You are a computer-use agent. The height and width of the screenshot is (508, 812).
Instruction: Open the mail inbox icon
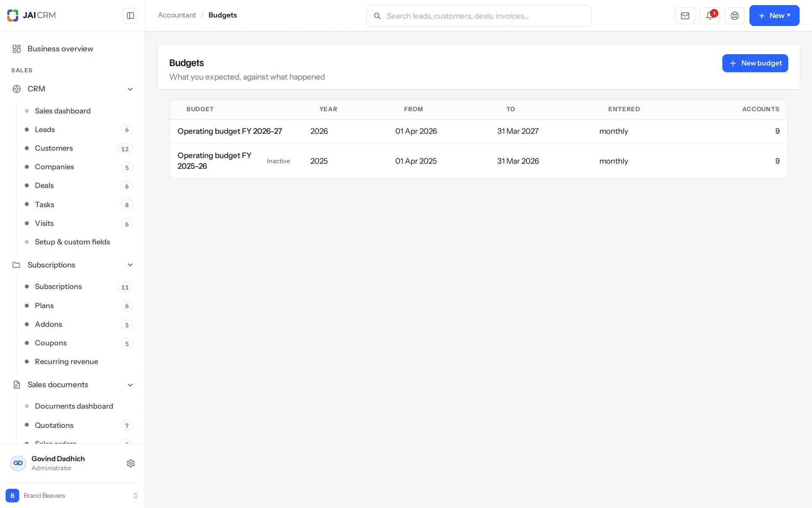[x=685, y=16]
